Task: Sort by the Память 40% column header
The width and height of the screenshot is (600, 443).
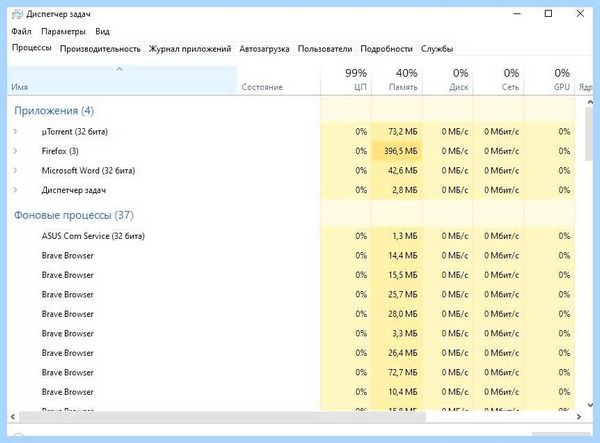Action: 396,80
